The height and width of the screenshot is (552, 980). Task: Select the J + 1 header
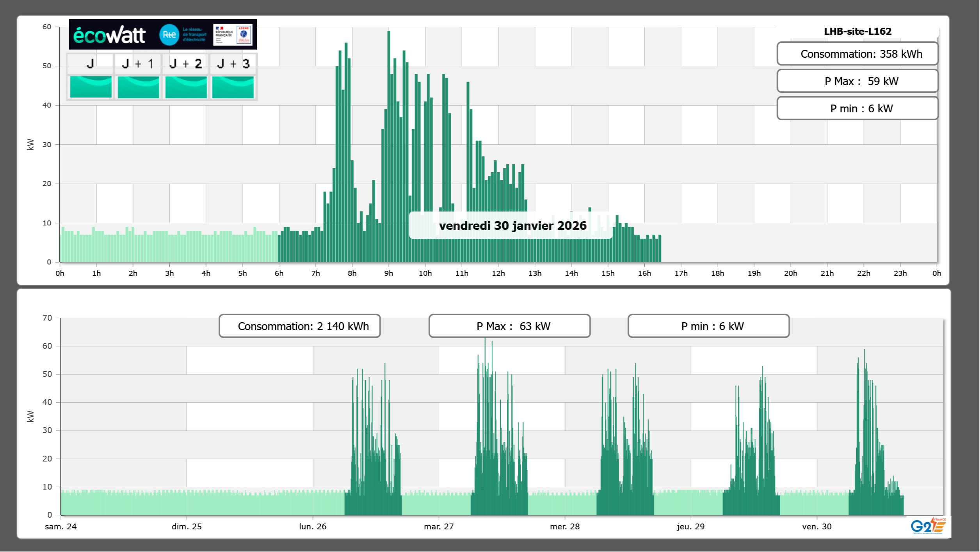coord(138,64)
